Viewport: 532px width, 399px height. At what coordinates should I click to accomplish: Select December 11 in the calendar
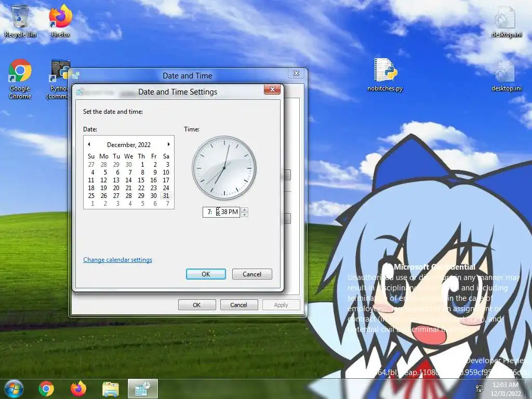(91, 180)
